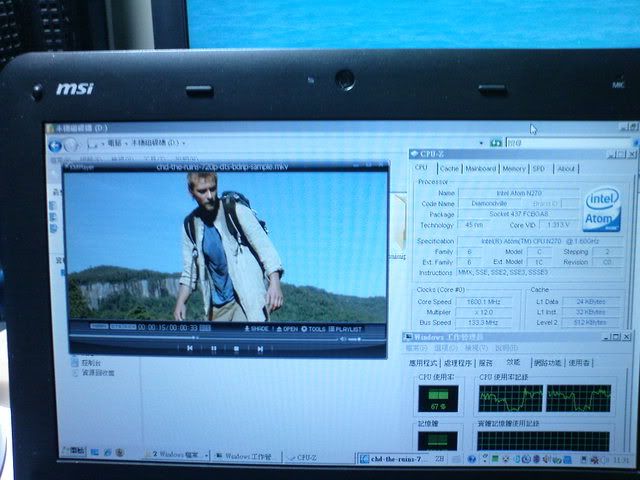The width and height of the screenshot is (640, 480).
Task: Click the Socket 437 FCBGA8 package value
Action: (519, 214)
